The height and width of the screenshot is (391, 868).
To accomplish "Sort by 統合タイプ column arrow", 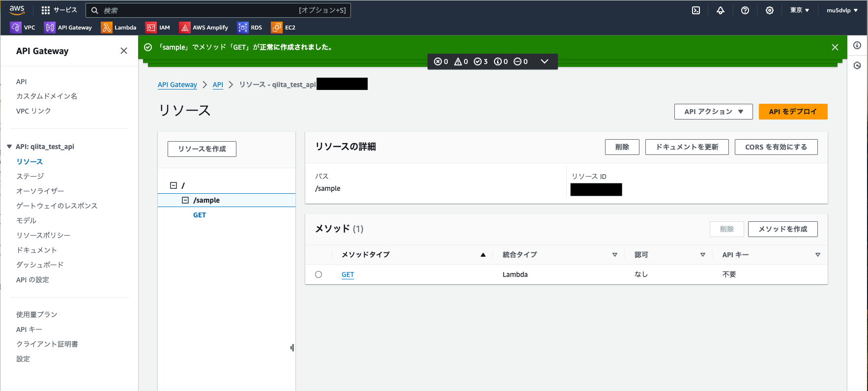I will pyautogui.click(x=614, y=255).
